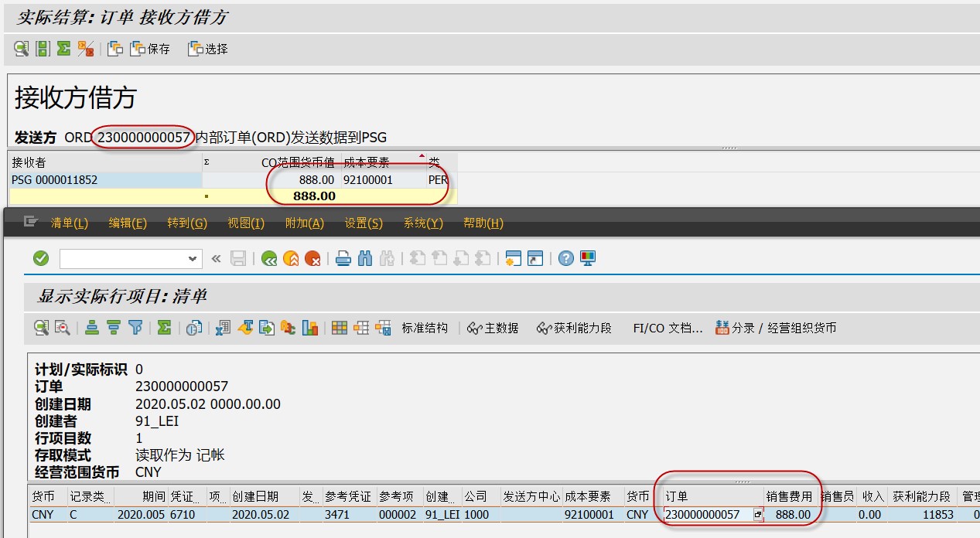The height and width of the screenshot is (538, 980).
Task: Click the 主数据 glasses icon
Action: coord(475,327)
